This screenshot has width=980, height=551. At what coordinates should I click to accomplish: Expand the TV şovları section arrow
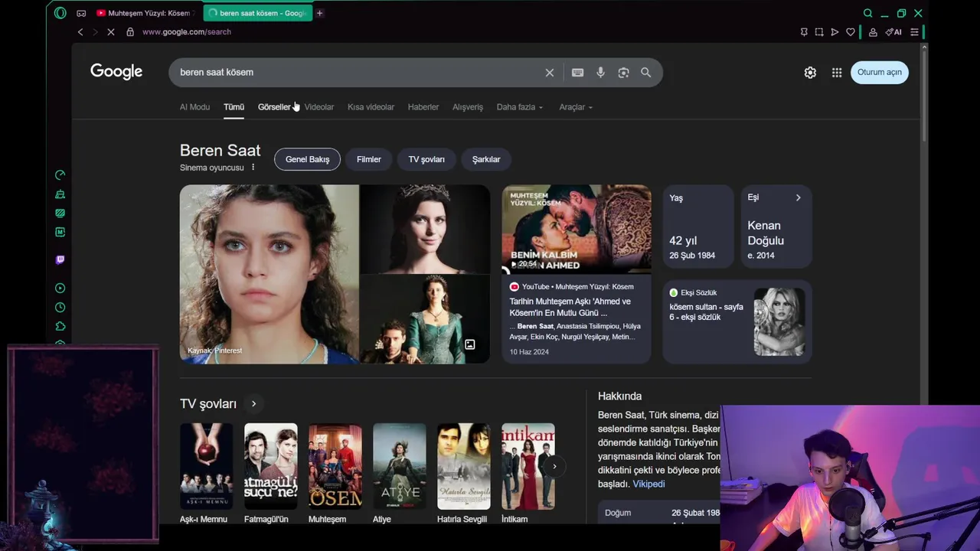coord(253,404)
